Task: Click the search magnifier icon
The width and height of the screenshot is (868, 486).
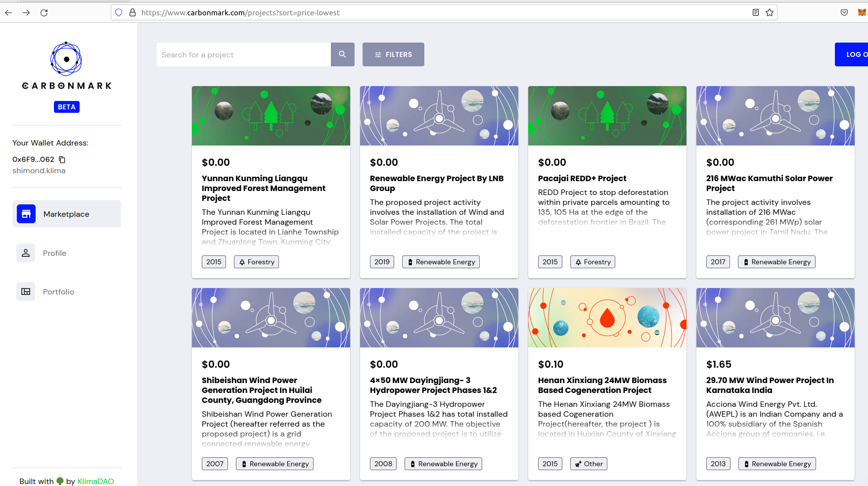Action: [342, 54]
